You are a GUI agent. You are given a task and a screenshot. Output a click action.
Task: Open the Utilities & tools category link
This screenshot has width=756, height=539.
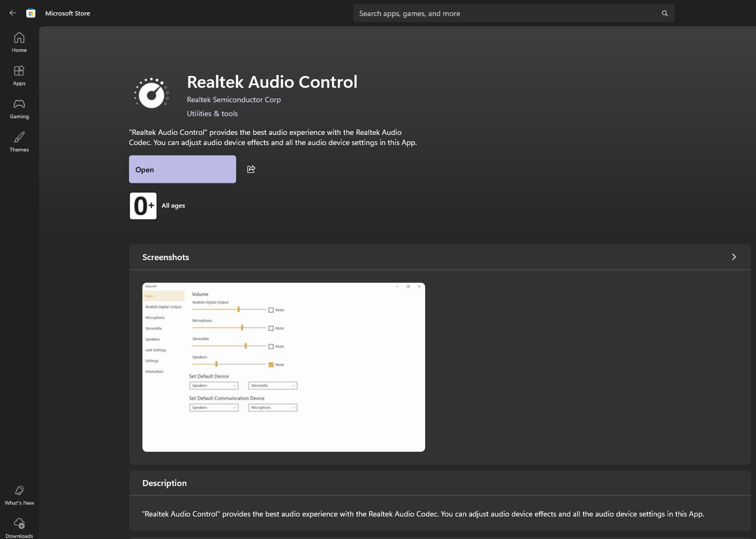(x=212, y=113)
